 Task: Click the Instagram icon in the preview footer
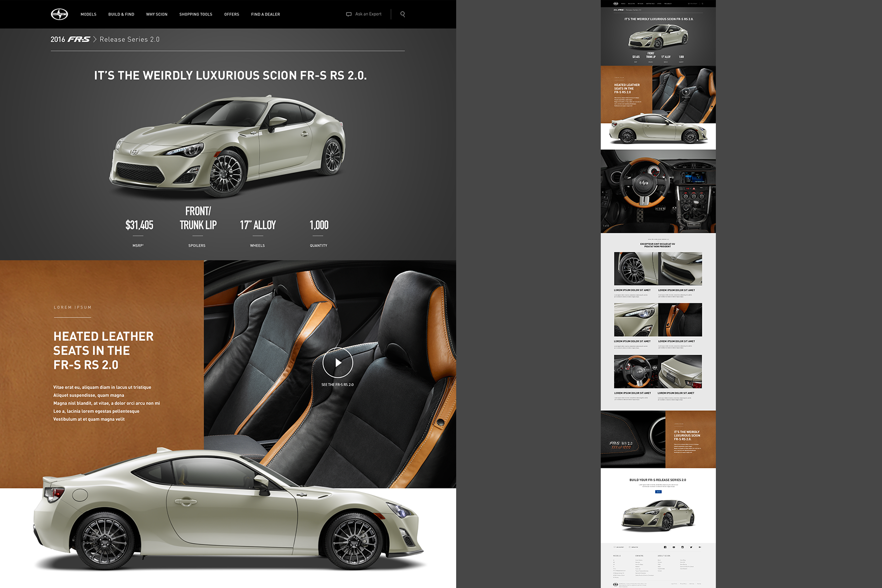click(683, 547)
